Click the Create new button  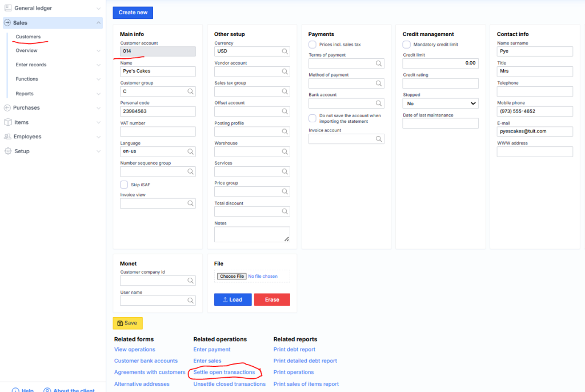pyautogui.click(x=133, y=13)
